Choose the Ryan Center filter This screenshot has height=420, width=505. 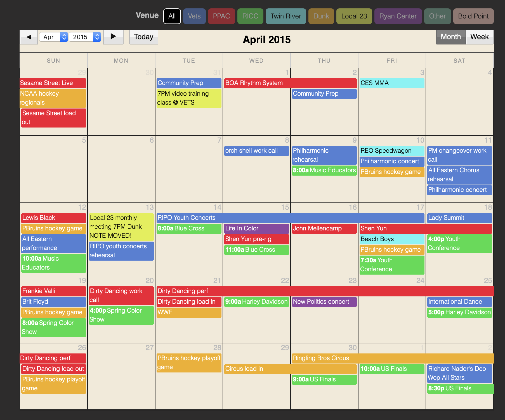[x=398, y=16]
